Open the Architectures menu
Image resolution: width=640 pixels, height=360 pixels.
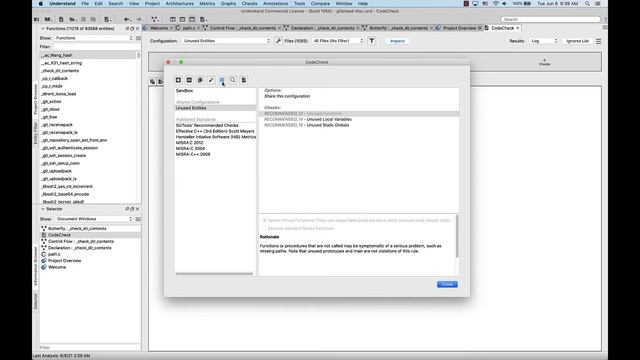click(180, 4)
